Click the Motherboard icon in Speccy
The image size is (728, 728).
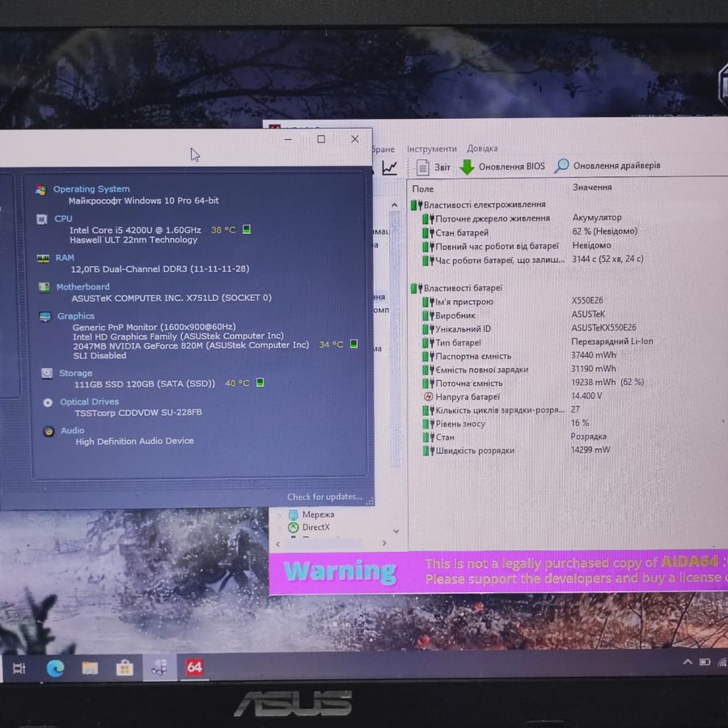(x=44, y=287)
